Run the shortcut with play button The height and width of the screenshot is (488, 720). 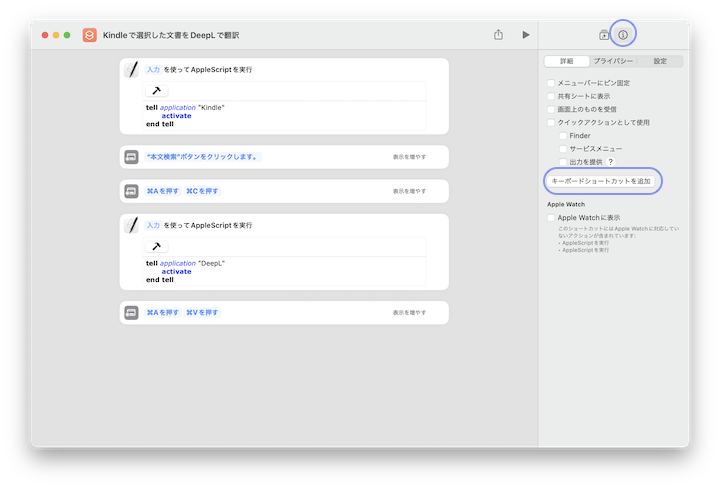click(526, 35)
